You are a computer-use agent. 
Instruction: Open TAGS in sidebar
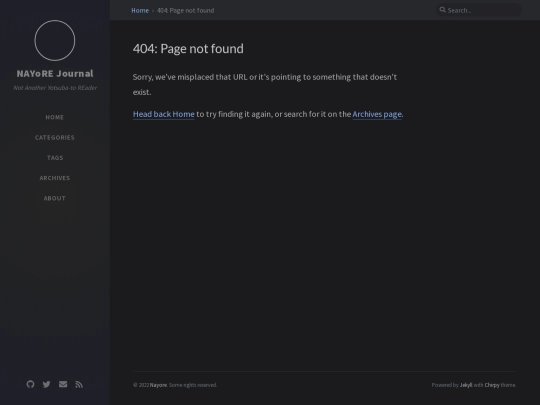tap(55, 158)
